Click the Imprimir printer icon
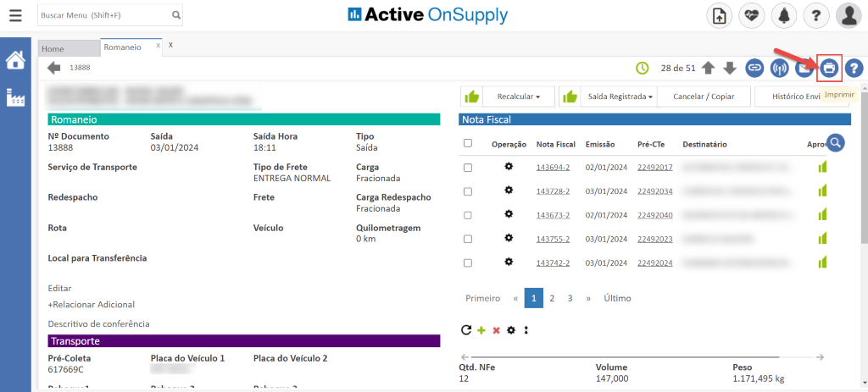 point(829,68)
